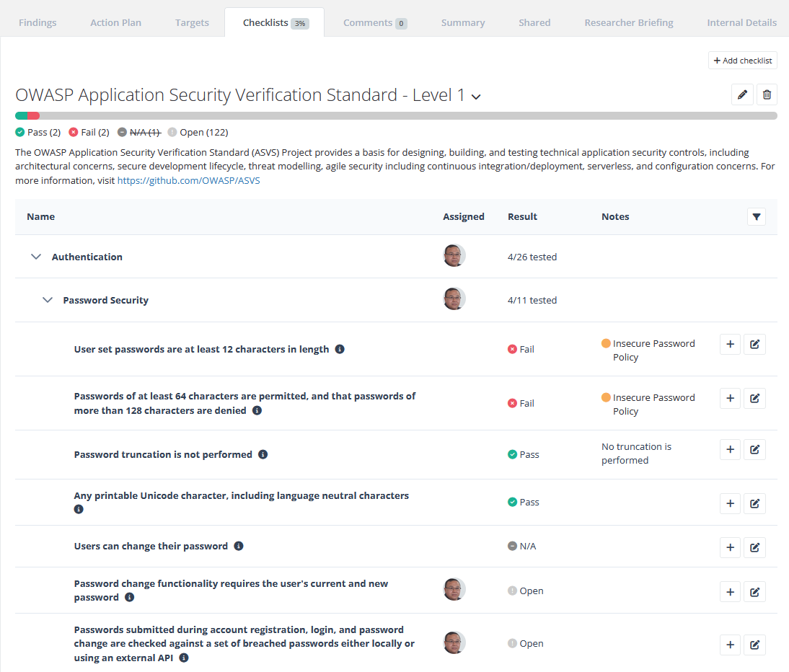Toggle the Pass (2) status filter

click(x=38, y=132)
